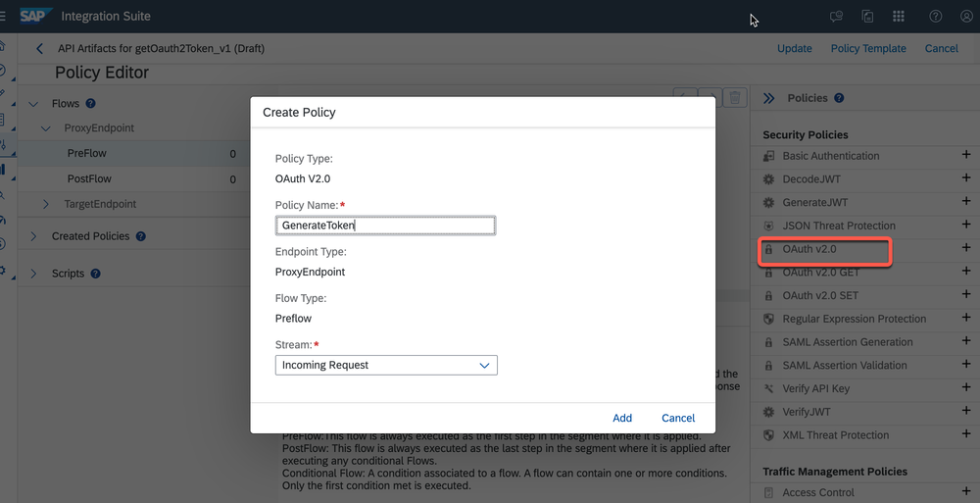Click the Policy Name input field
Viewport: 980px width, 503px height.
tap(386, 226)
